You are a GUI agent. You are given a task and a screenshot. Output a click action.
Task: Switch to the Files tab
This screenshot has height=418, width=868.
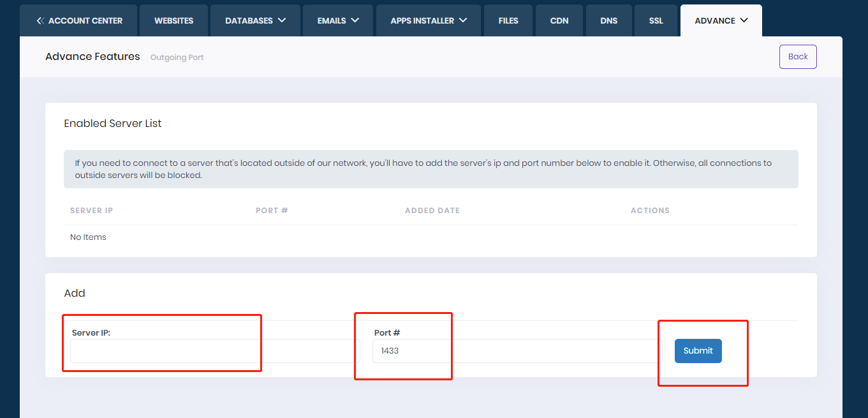tap(508, 21)
